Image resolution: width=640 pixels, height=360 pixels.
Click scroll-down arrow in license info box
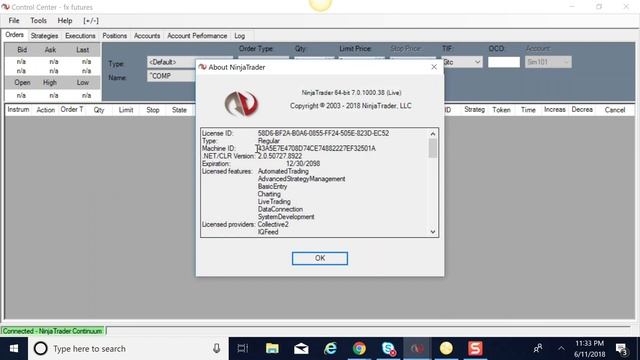point(433,232)
